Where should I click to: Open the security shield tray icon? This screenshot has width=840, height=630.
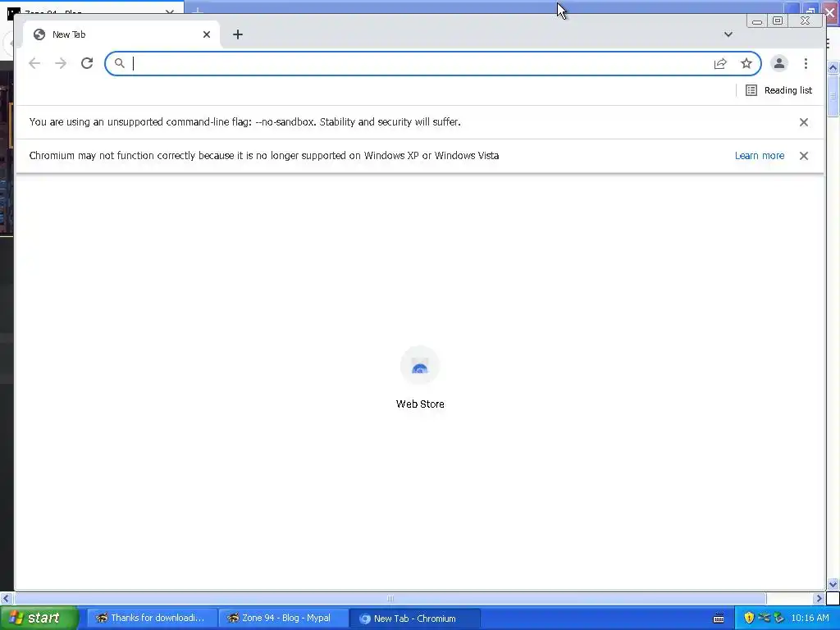749,618
